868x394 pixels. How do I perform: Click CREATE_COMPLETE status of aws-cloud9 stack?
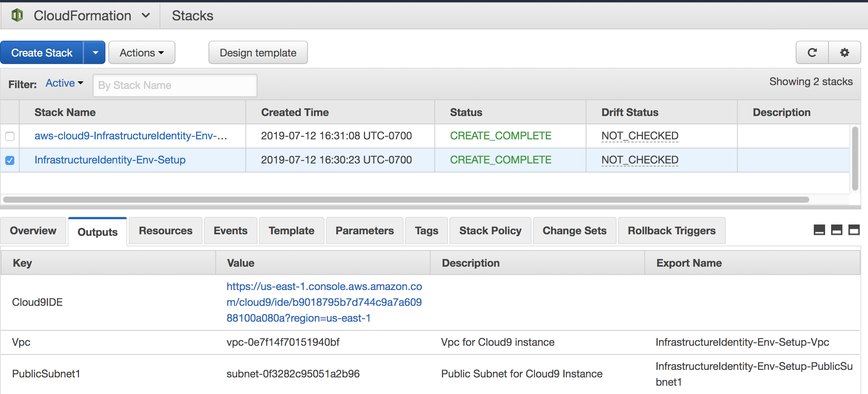click(501, 136)
